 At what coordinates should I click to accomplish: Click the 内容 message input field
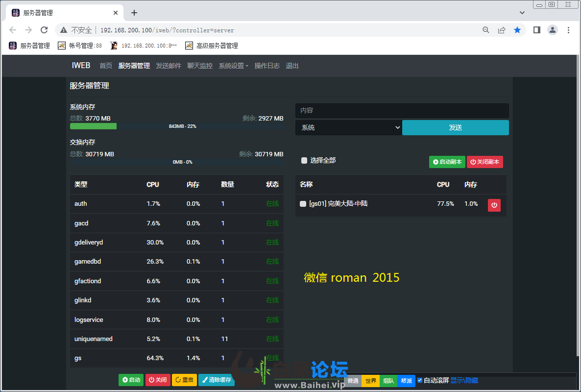coord(402,110)
